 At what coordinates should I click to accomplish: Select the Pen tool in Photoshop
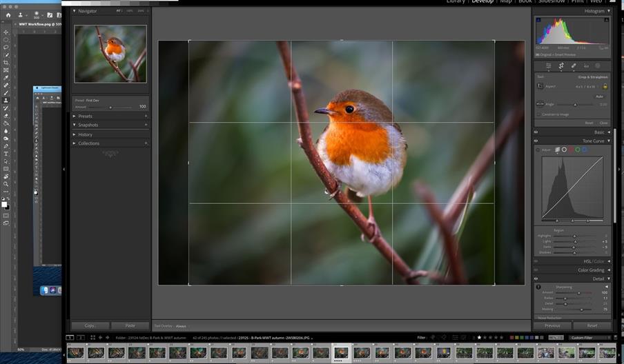click(6, 146)
